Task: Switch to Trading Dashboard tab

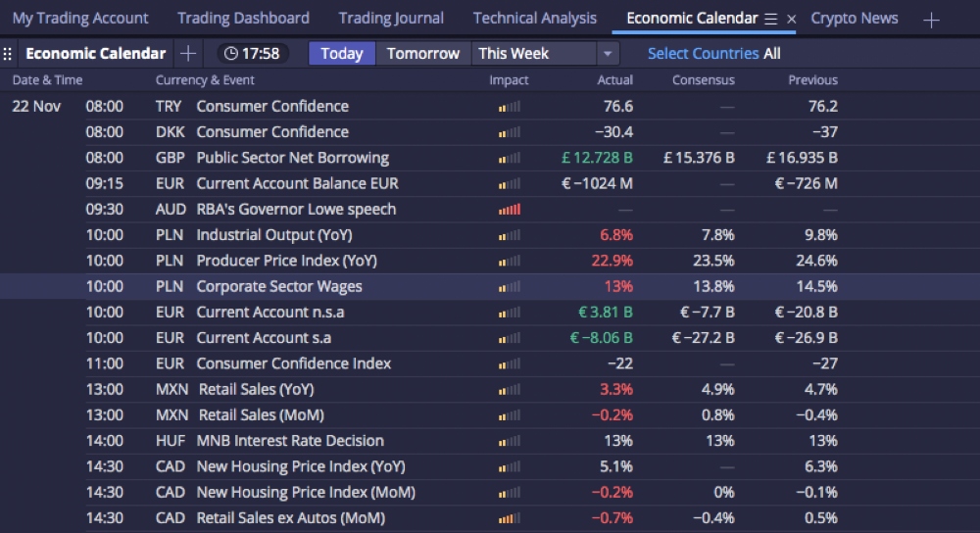Action: (243, 18)
